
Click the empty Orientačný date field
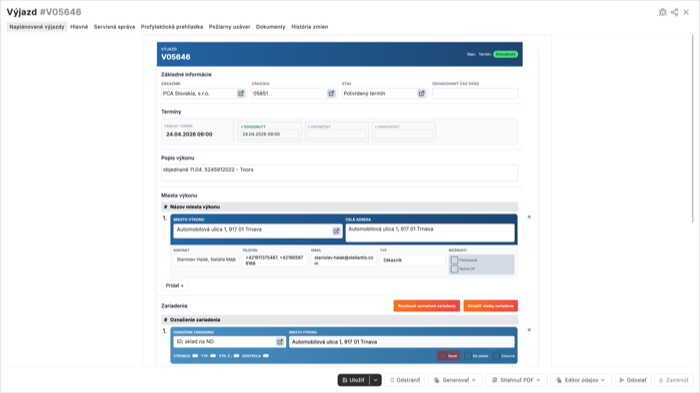(x=404, y=134)
